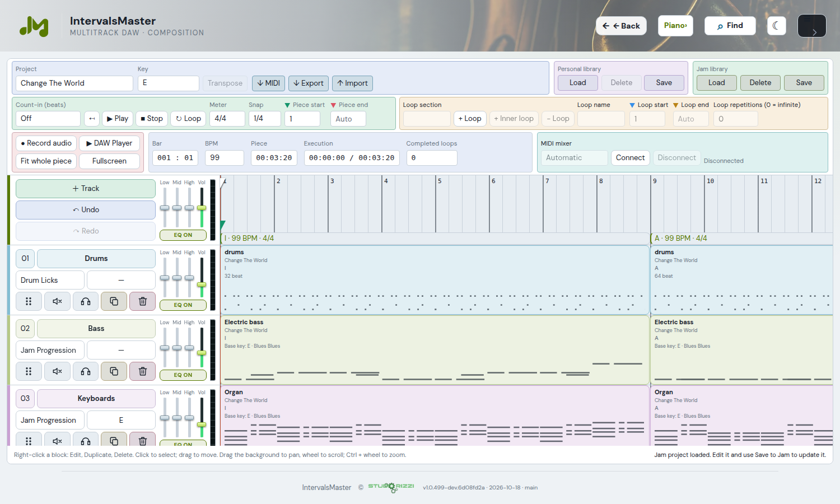Open Count-in beats dropdown showing Off
This screenshot has height=504, width=840.
coord(48,119)
